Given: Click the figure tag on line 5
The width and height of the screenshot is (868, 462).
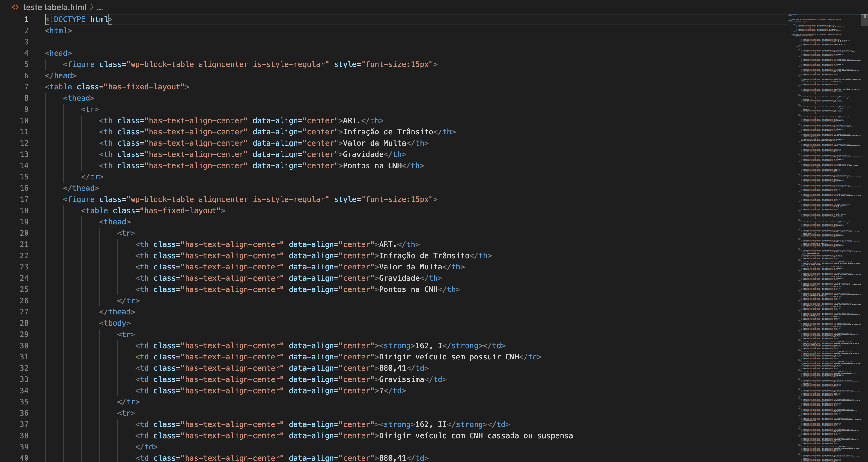Looking at the screenshot, I should (250, 64).
